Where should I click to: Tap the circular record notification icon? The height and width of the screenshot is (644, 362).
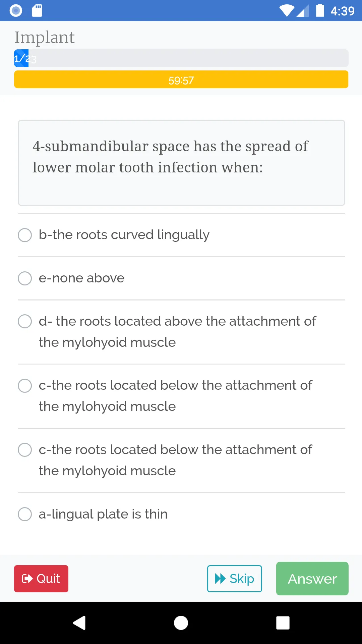pos(16,10)
